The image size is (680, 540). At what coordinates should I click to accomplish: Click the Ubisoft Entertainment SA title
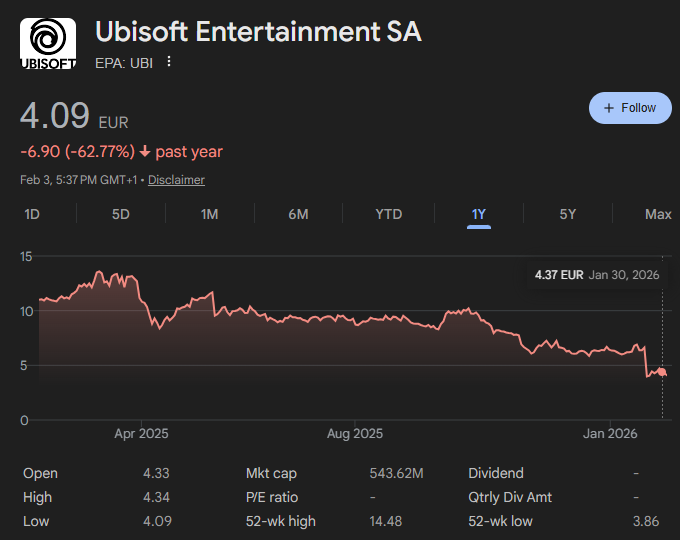pyautogui.click(x=258, y=32)
